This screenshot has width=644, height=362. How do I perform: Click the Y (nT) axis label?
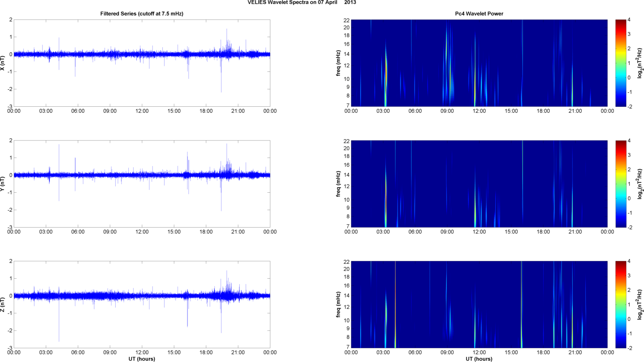(3, 184)
